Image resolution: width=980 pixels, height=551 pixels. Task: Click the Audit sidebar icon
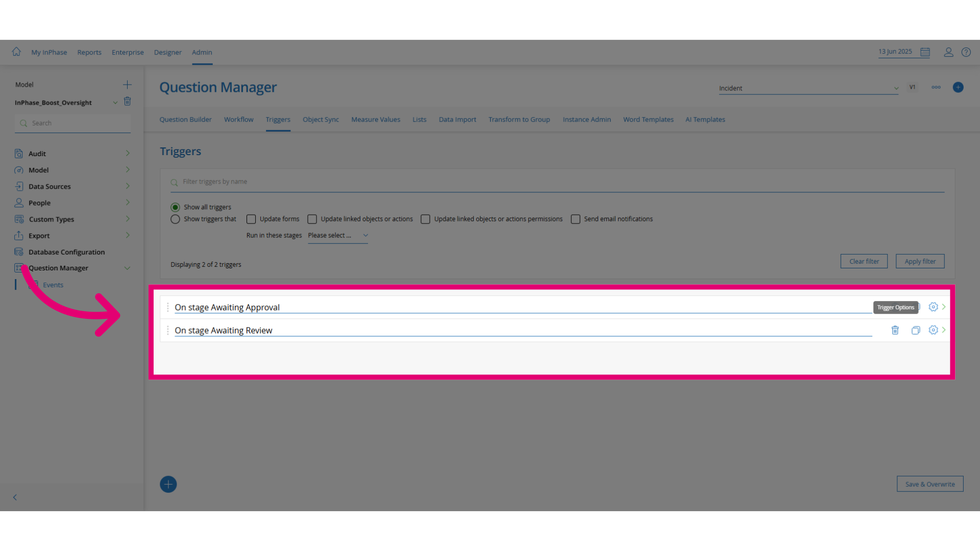tap(19, 154)
